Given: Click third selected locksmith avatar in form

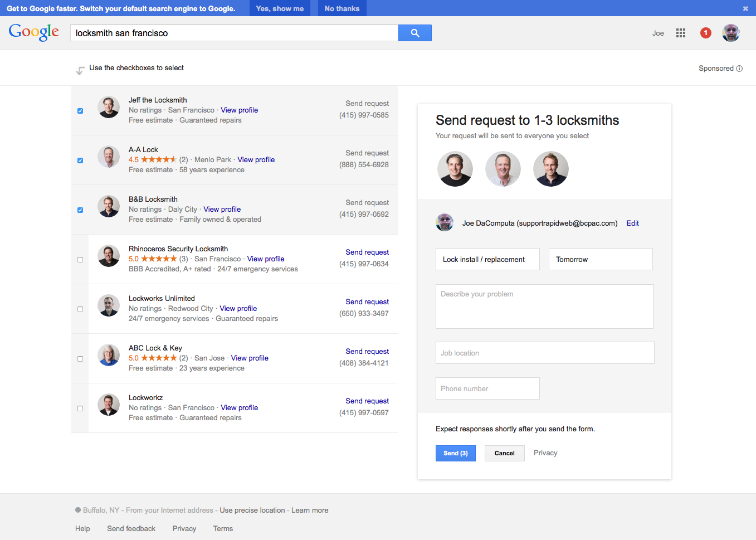Looking at the screenshot, I should [x=551, y=169].
